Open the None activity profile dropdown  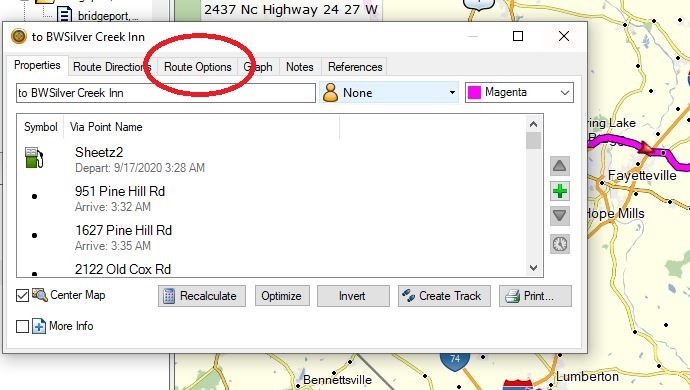click(389, 93)
